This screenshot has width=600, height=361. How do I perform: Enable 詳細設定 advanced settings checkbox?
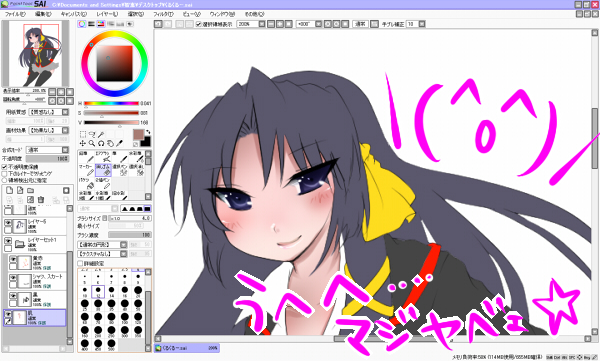point(80,263)
